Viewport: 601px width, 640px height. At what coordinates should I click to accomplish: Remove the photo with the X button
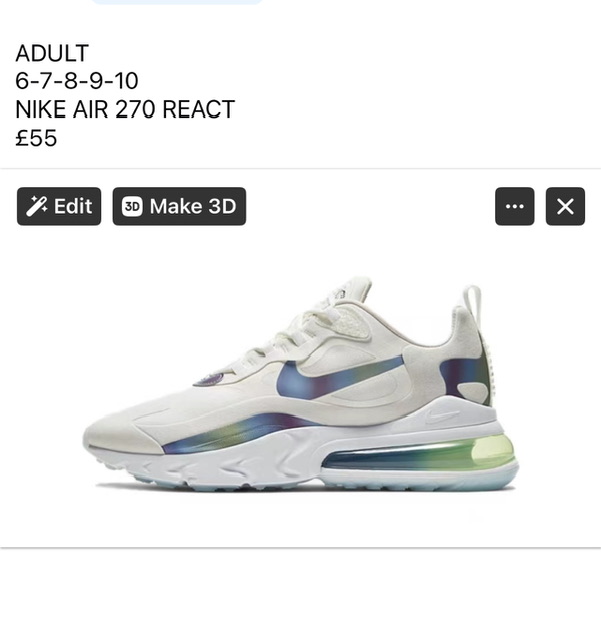[565, 206]
